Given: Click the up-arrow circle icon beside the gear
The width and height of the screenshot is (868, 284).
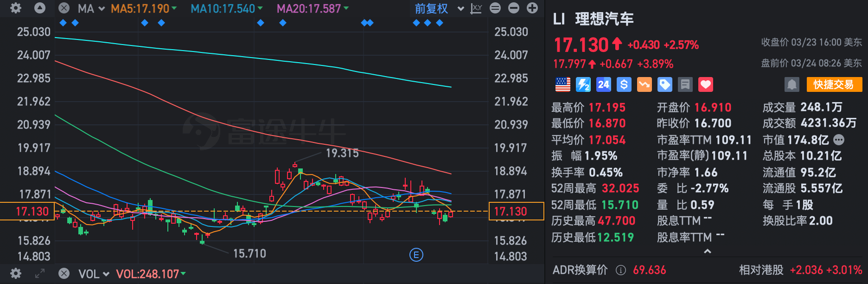Looking at the screenshot, I should coord(40,8).
